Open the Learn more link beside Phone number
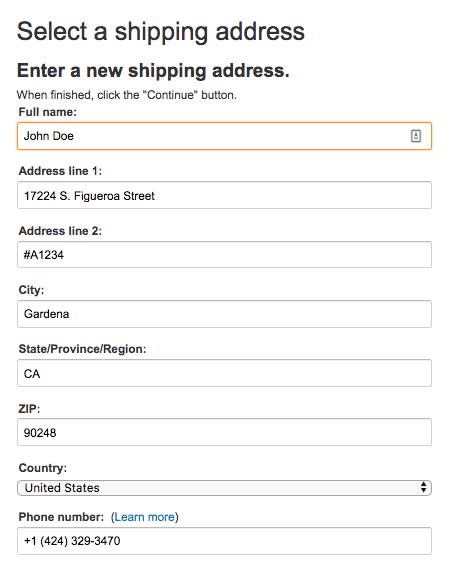 (x=144, y=517)
